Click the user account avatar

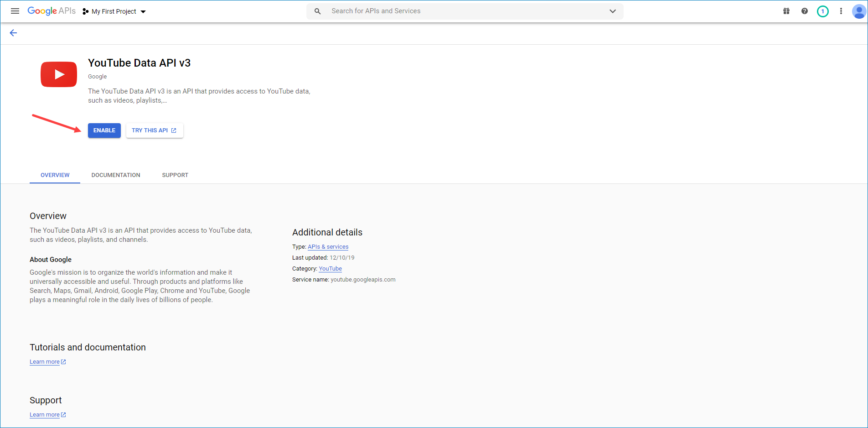point(858,11)
